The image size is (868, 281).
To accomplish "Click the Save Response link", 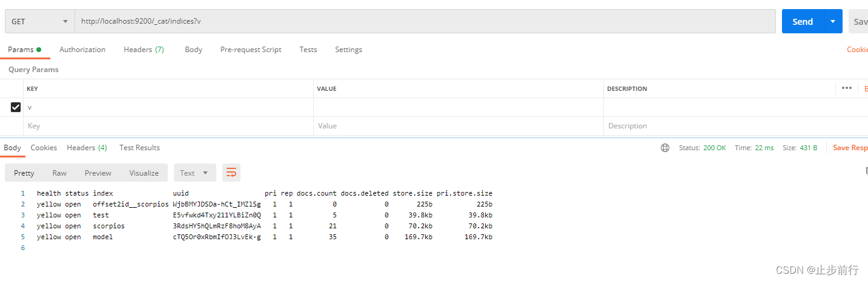I will click(850, 148).
